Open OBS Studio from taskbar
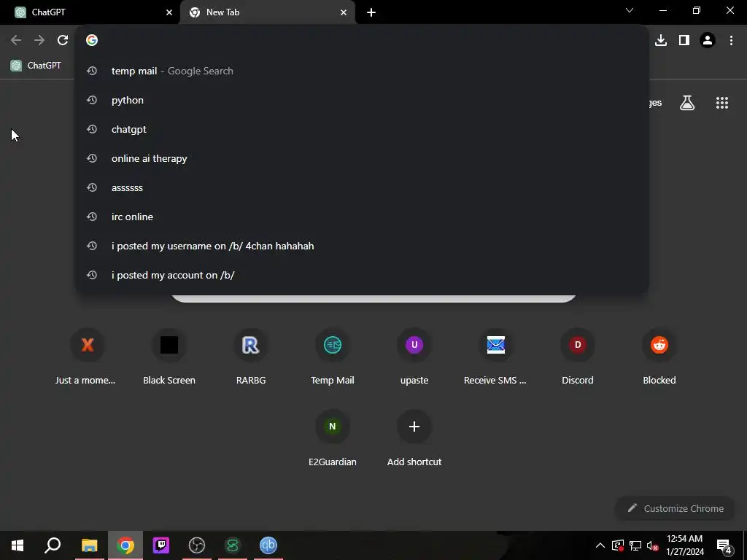Screen dimensions: 747x560 pos(197,545)
